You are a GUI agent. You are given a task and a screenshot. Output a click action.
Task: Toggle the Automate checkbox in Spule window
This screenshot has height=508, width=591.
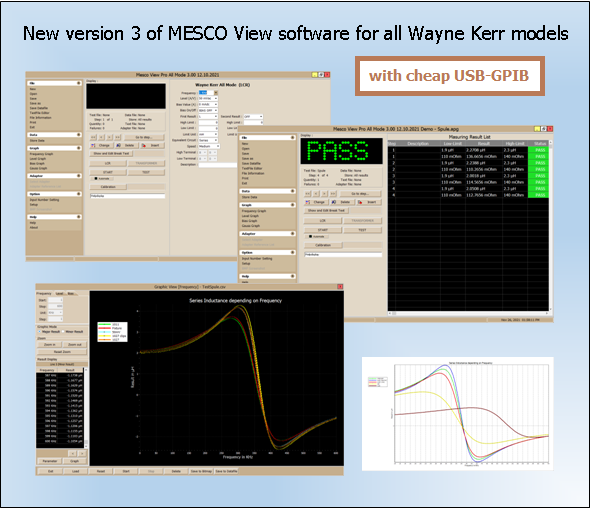coord(311,237)
